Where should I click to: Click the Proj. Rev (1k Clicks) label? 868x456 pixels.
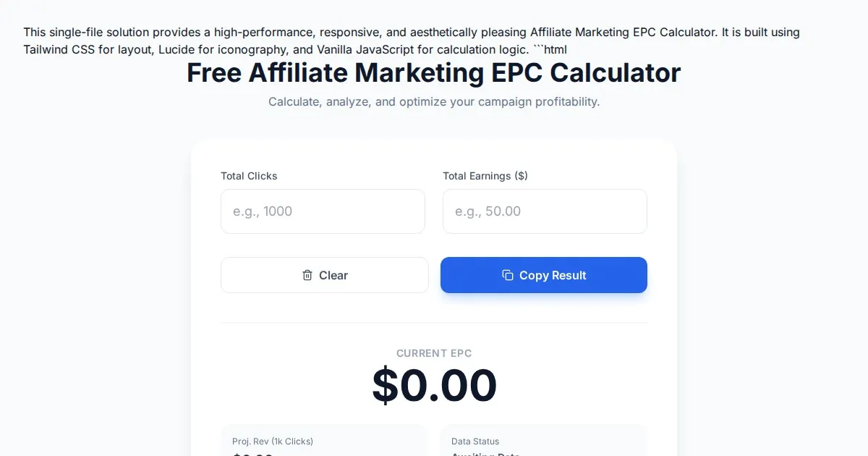click(x=273, y=442)
